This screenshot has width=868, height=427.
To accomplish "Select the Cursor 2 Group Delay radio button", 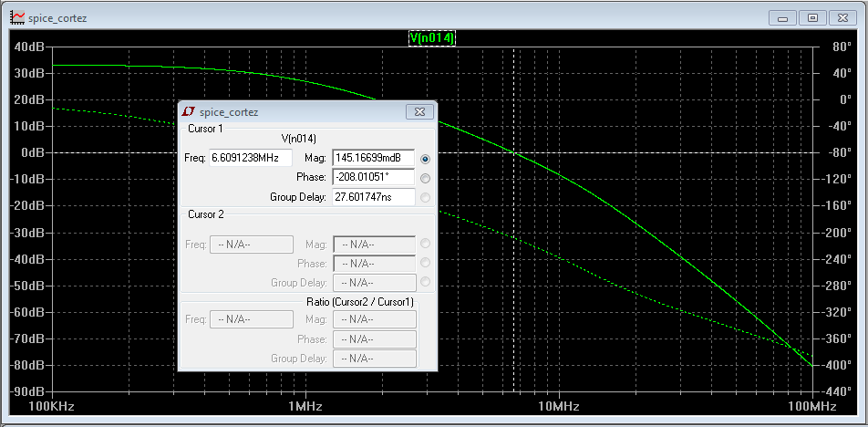I will tap(425, 282).
